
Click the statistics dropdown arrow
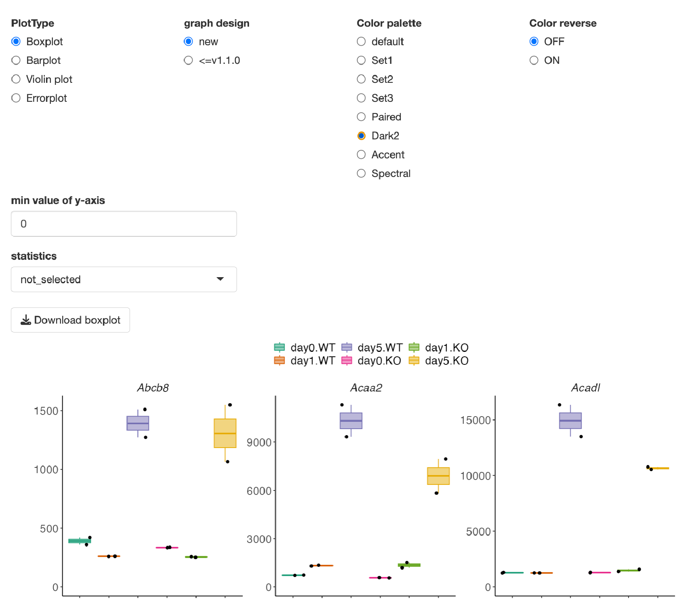pos(220,279)
